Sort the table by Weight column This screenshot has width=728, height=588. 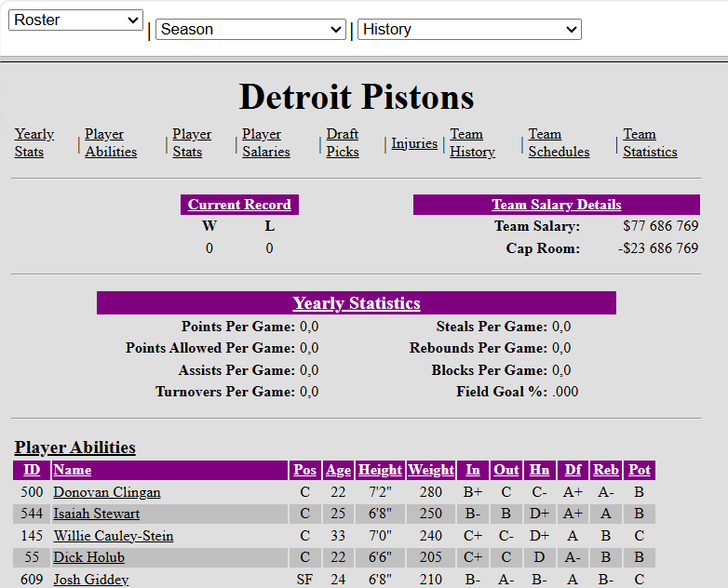(431, 470)
